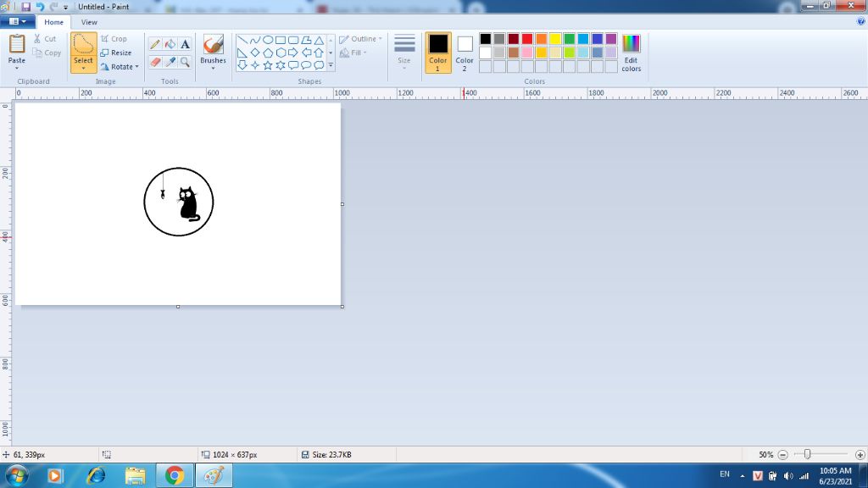Activate Color 2 background selector
868x488 pixels.
(465, 53)
